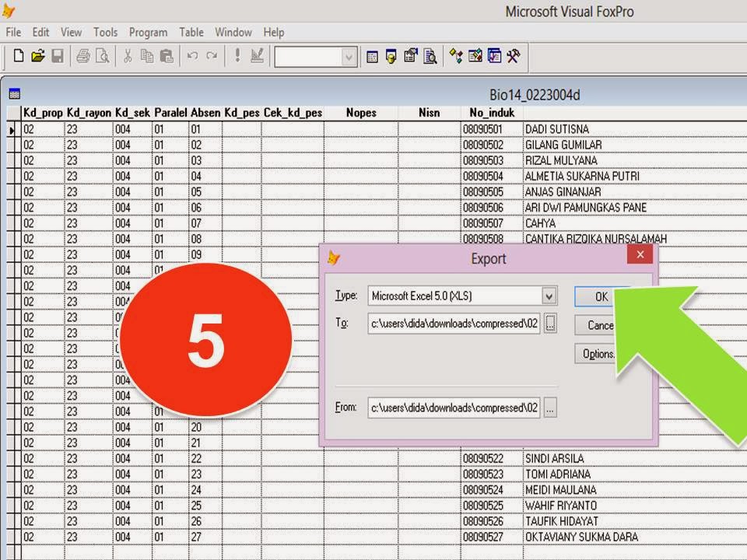
Task: Click the Cut scissors icon
Action: click(x=127, y=56)
